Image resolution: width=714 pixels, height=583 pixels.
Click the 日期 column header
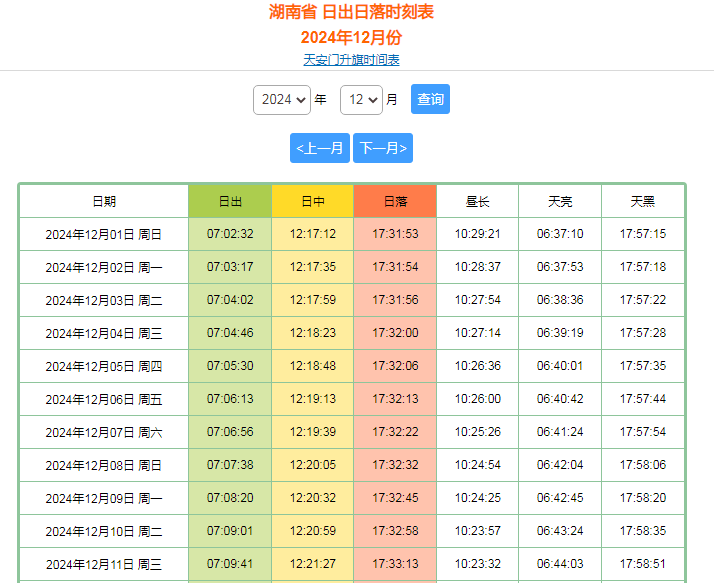[104, 201]
